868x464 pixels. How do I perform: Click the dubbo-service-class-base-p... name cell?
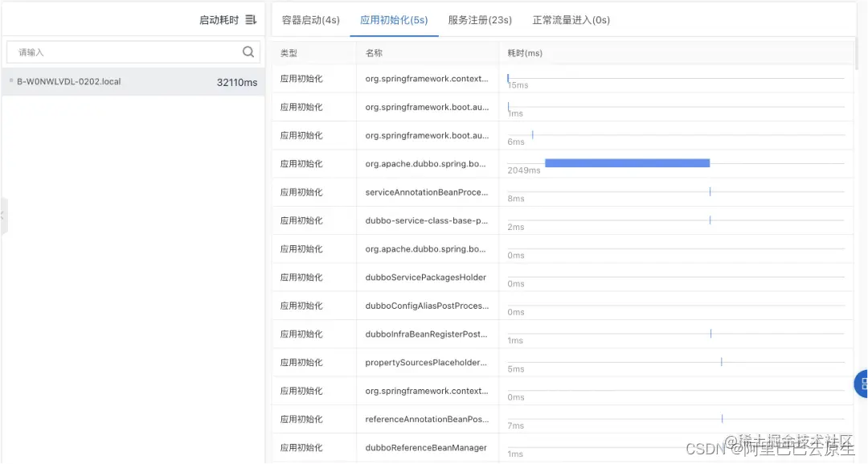(426, 220)
